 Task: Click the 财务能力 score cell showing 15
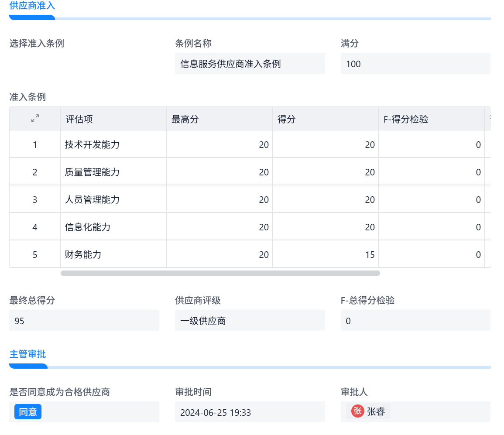[325, 254]
